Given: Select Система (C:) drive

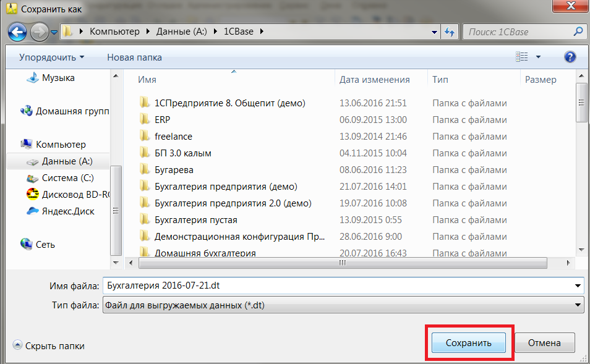Looking at the screenshot, I should 68,178.
